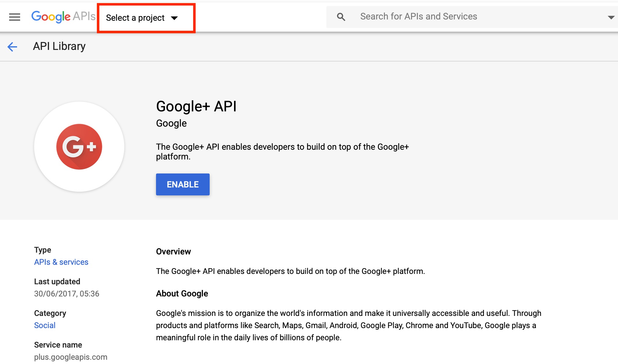Click the API Library heading

click(x=59, y=46)
